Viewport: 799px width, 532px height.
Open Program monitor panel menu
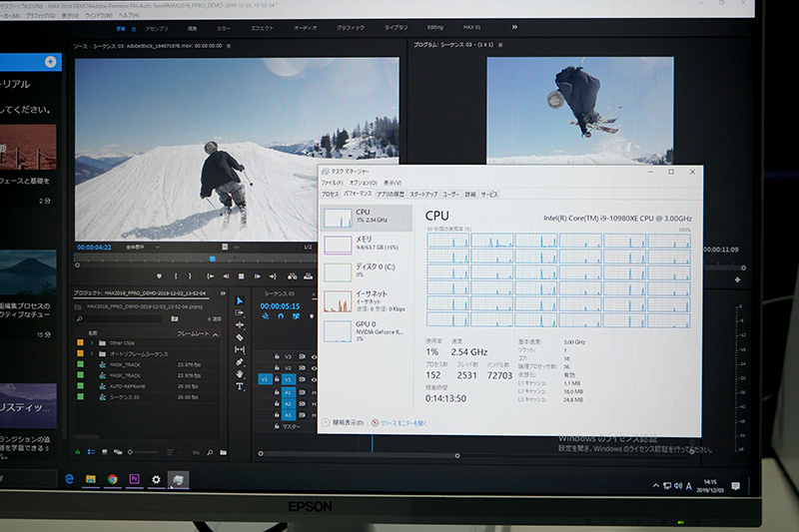tap(500, 45)
